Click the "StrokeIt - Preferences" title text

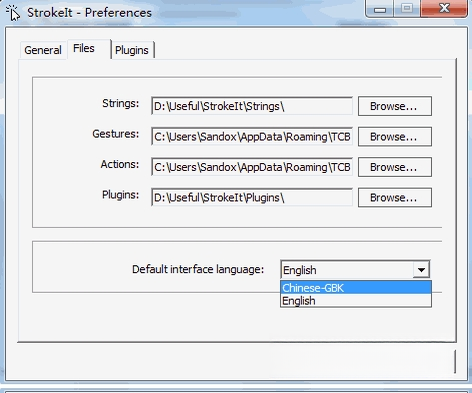[89, 13]
